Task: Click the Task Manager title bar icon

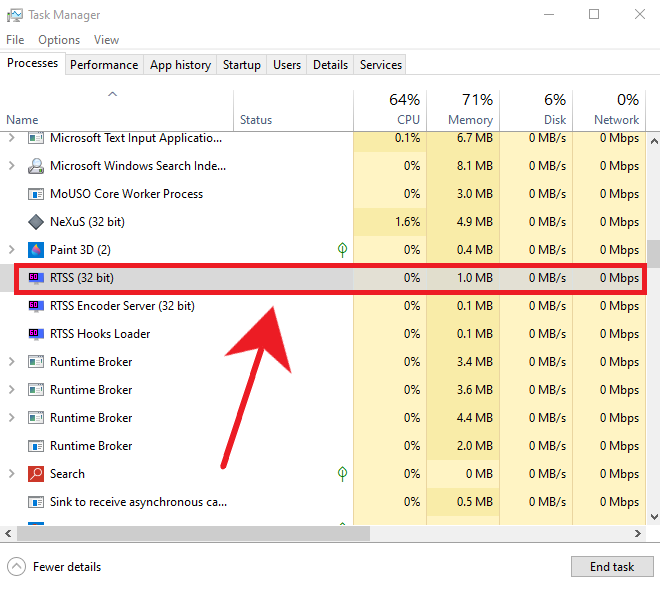Action: pos(15,15)
